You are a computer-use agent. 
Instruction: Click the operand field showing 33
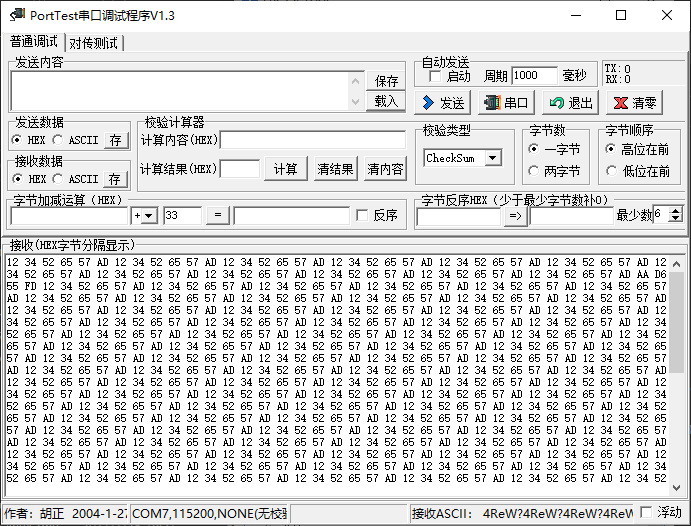(x=182, y=215)
